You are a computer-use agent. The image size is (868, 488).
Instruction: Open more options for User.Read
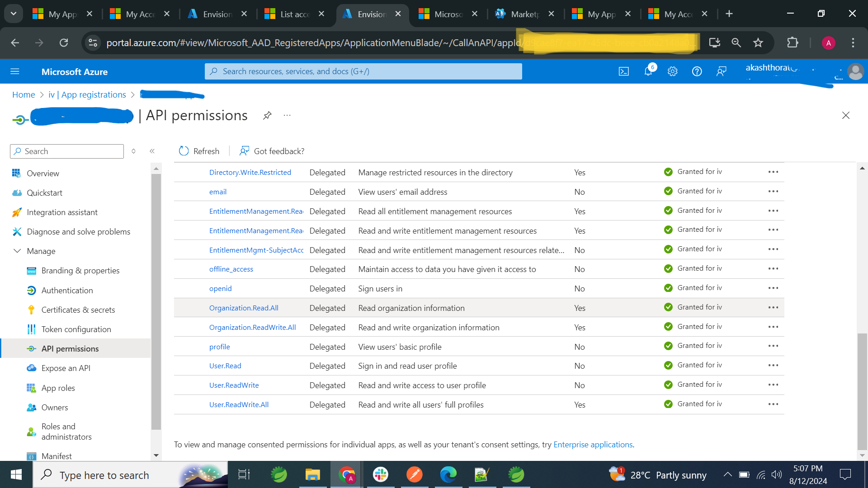click(x=773, y=366)
